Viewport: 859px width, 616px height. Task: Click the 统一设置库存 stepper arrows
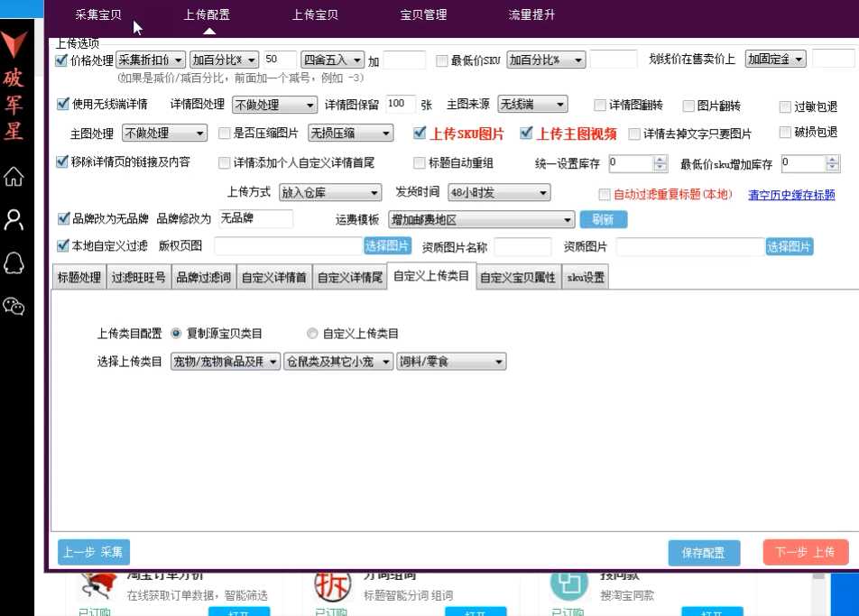tap(660, 163)
